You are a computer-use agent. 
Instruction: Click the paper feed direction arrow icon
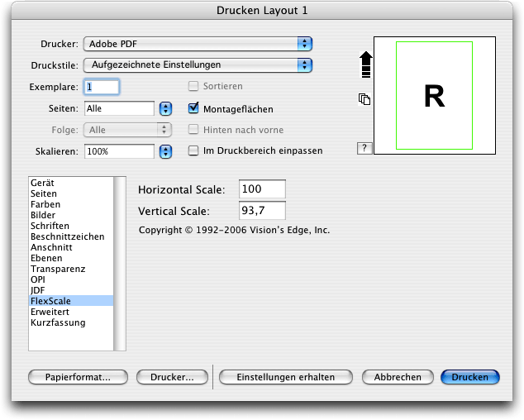point(366,64)
